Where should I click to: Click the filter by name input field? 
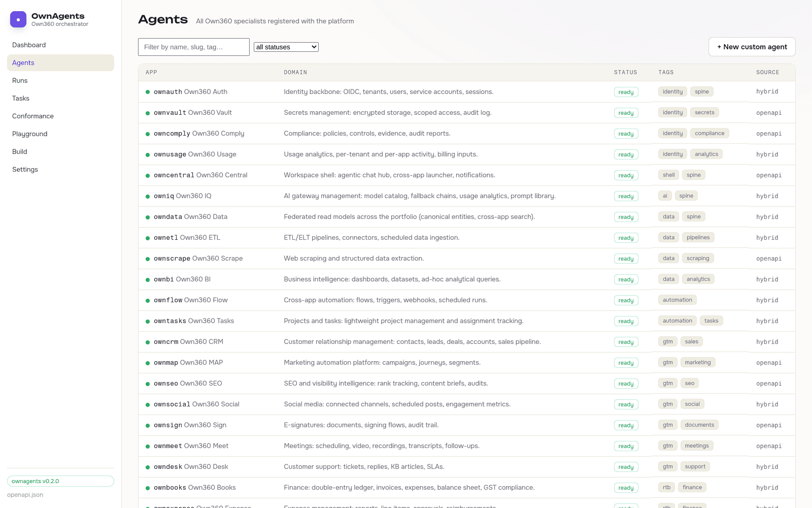click(194, 47)
